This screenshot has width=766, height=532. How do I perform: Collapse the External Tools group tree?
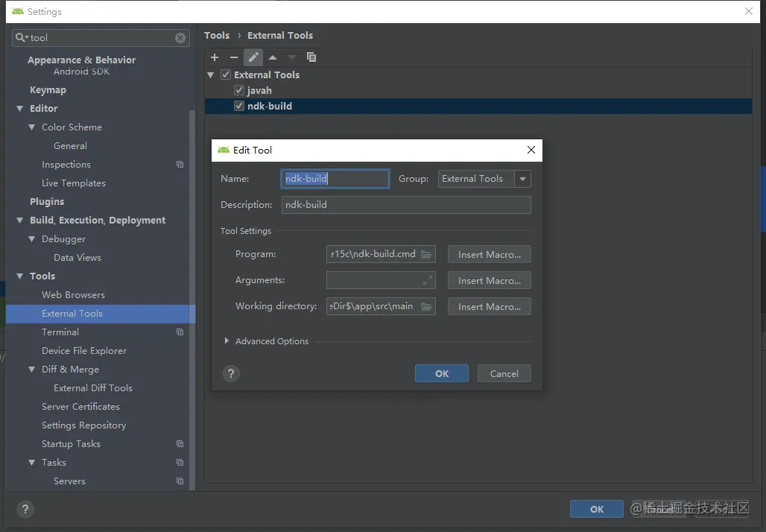[211, 75]
